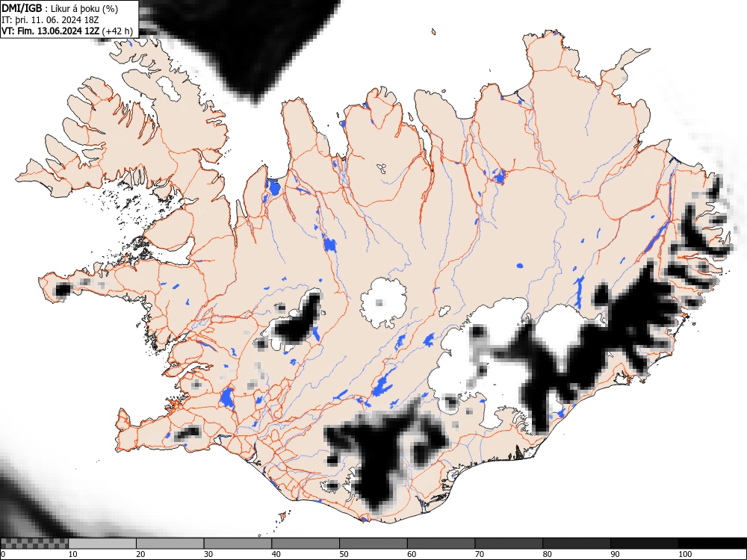Select the 30–40 percent legend swatch
The height and width of the screenshot is (560, 747).
(238, 544)
